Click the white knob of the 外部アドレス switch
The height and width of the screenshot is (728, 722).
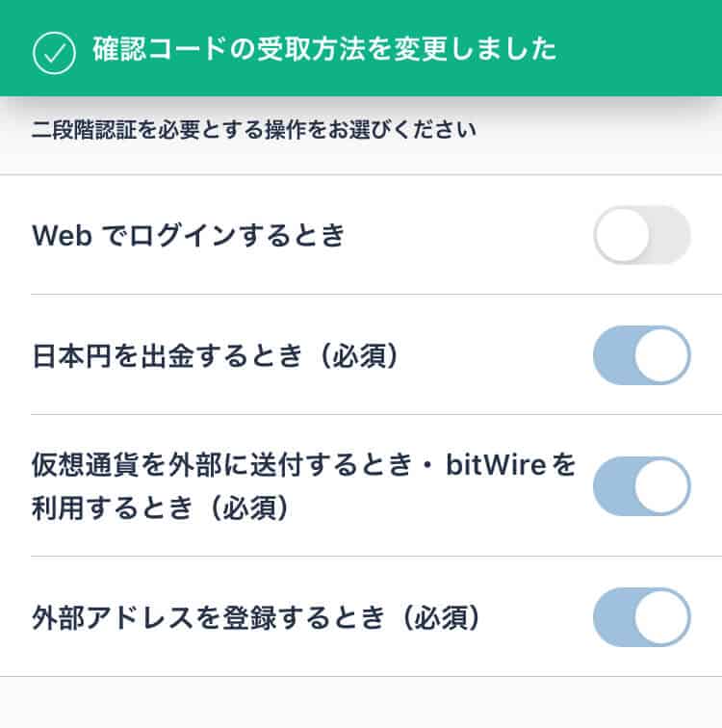[x=661, y=617]
